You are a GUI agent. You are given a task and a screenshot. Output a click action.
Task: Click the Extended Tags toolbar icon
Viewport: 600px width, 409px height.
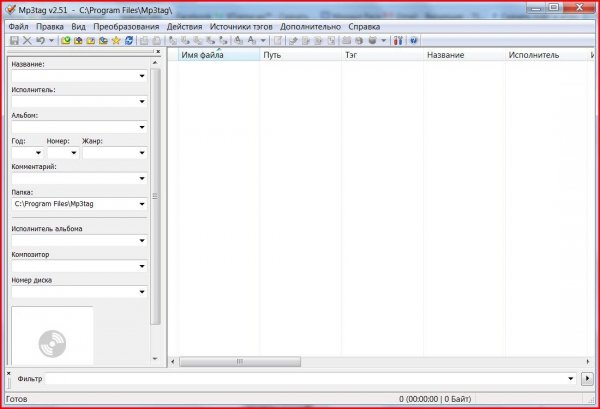point(278,40)
